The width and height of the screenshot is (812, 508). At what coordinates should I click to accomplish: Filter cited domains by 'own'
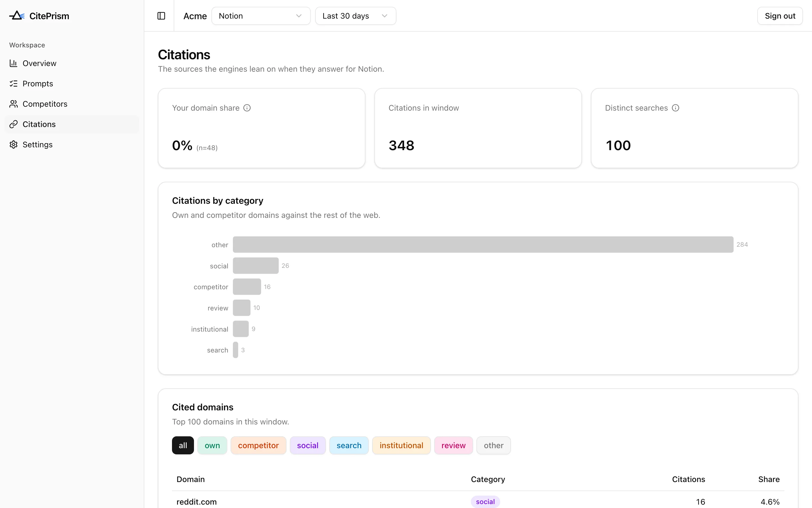click(212, 445)
